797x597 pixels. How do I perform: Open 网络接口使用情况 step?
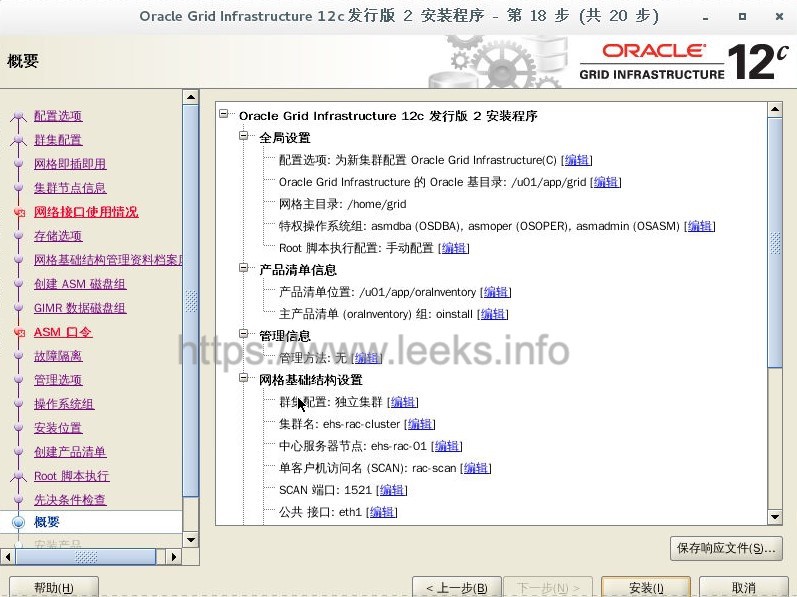coord(86,212)
